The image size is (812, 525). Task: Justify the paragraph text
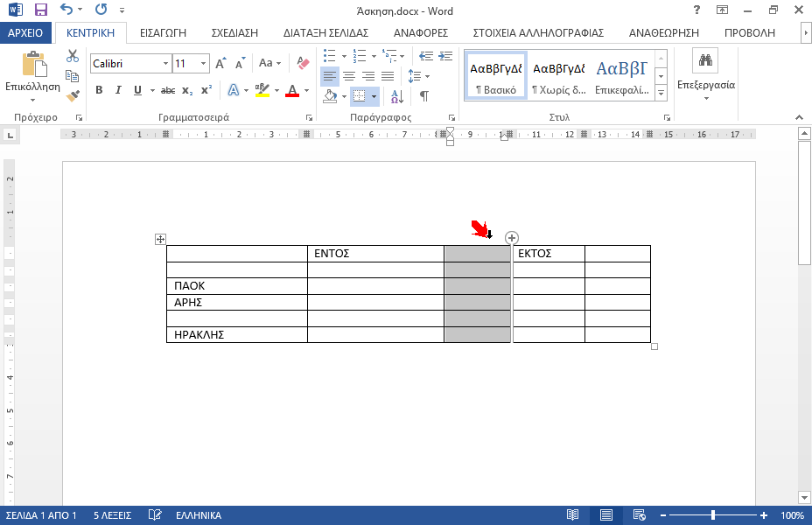(x=388, y=77)
